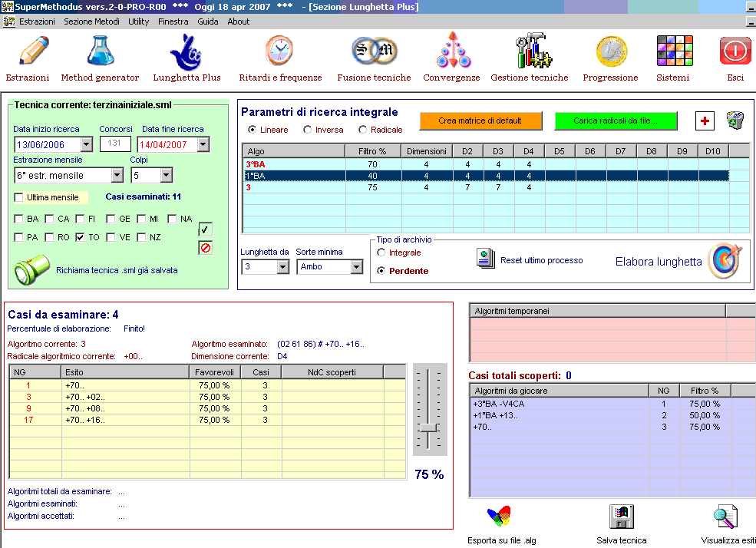The width and height of the screenshot is (756, 548).
Task: Open the Estrazioni pencil toolbar icon
Action: (34, 50)
